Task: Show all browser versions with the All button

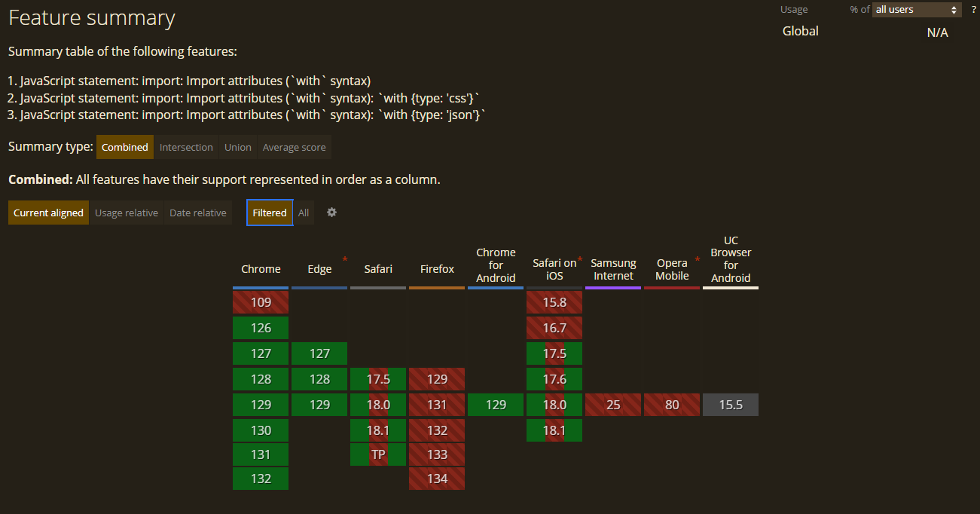Action: pyautogui.click(x=304, y=213)
